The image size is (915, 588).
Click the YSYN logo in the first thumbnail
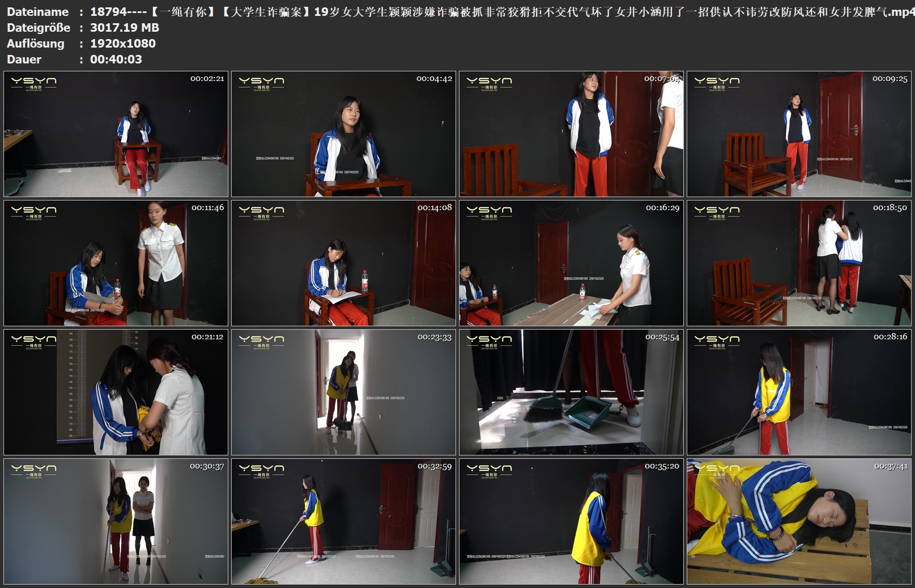[x=33, y=83]
